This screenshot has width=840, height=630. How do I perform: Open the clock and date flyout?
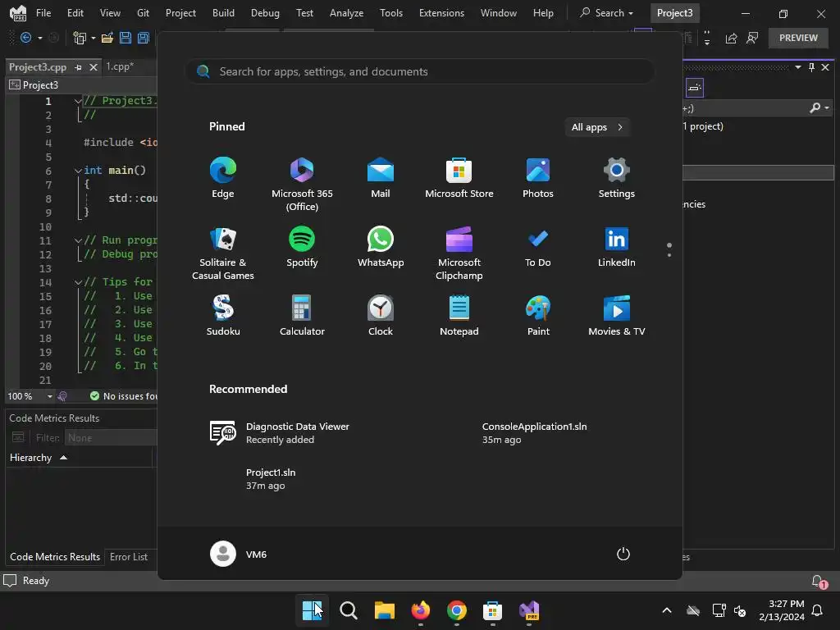pos(782,610)
